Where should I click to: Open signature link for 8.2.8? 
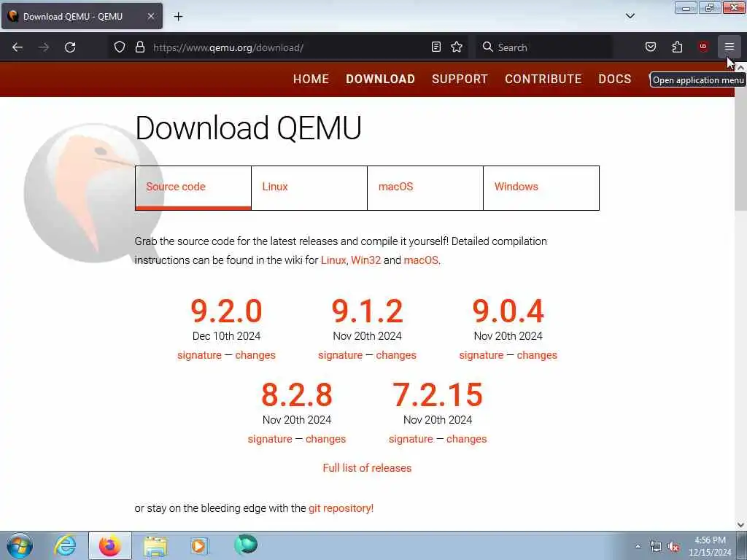click(270, 439)
